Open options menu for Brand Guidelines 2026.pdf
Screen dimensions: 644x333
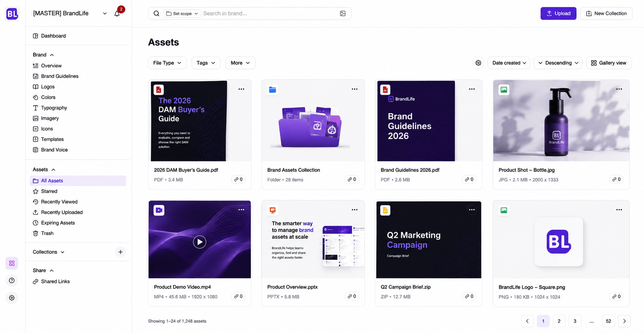click(x=472, y=89)
